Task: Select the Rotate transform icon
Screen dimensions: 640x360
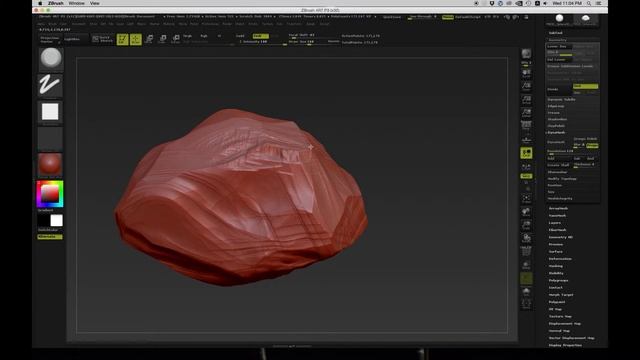Action: pos(176,39)
